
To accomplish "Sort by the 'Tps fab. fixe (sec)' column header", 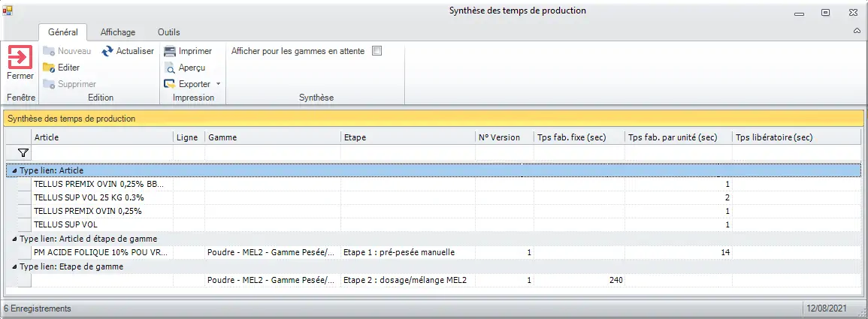I will [579, 137].
